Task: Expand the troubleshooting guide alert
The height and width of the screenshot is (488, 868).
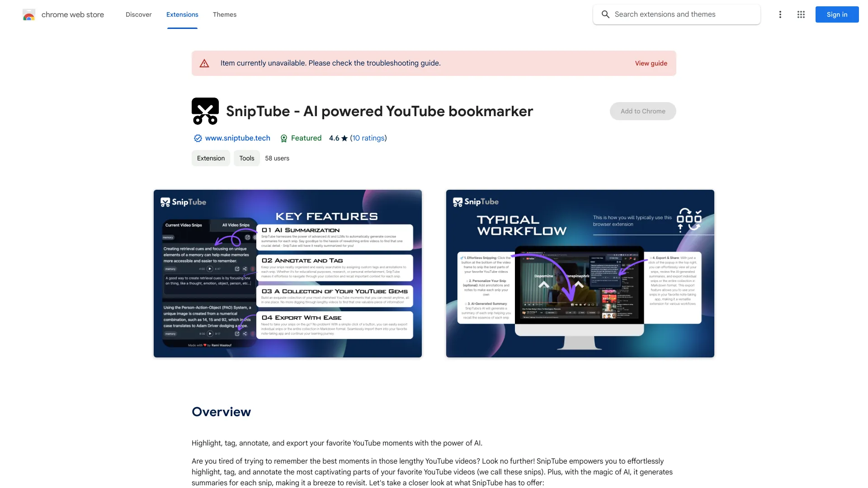Action: click(651, 63)
